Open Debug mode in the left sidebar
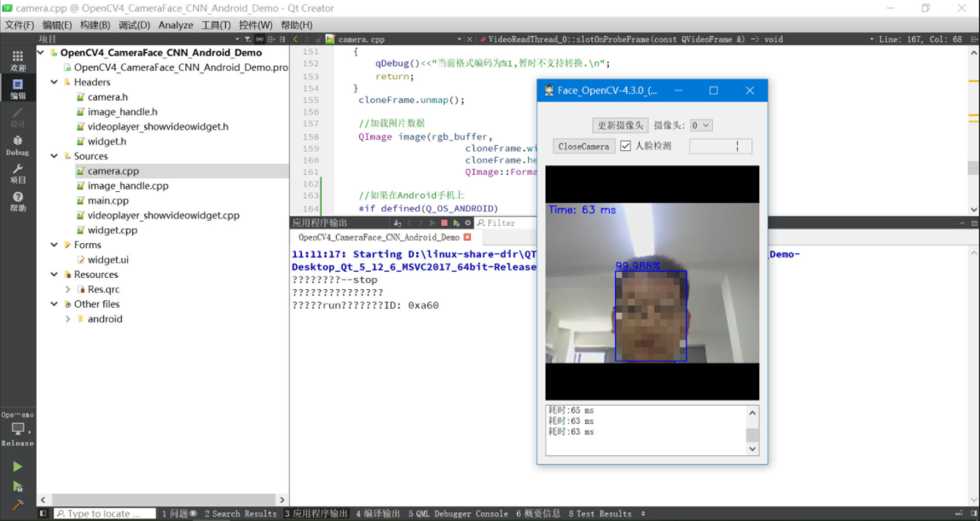This screenshot has width=980, height=521. tap(17, 144)
